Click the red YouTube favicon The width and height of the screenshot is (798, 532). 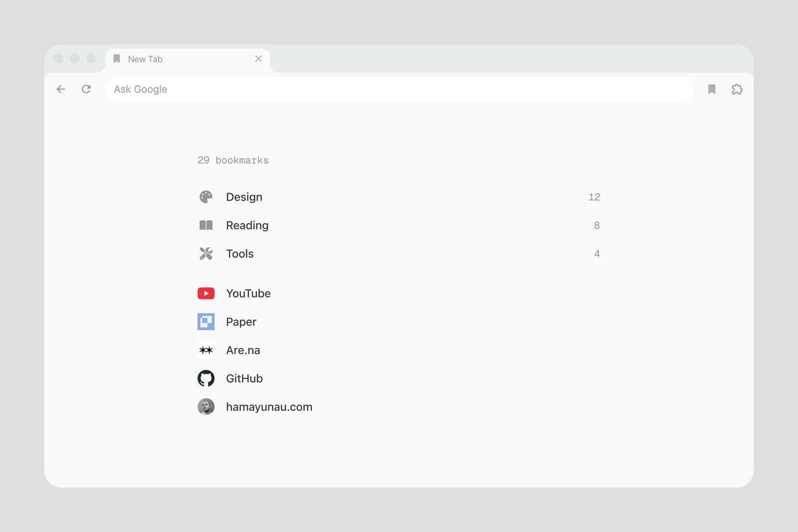(x=206, y=294)
